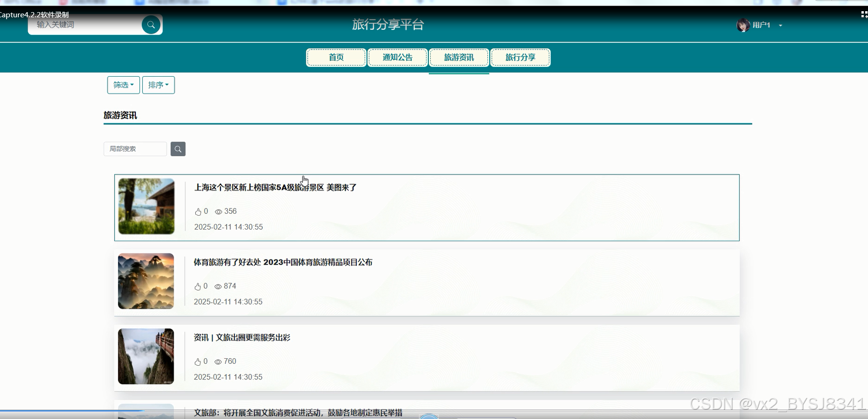Open the 通知公告 tab

pos(397,58)
